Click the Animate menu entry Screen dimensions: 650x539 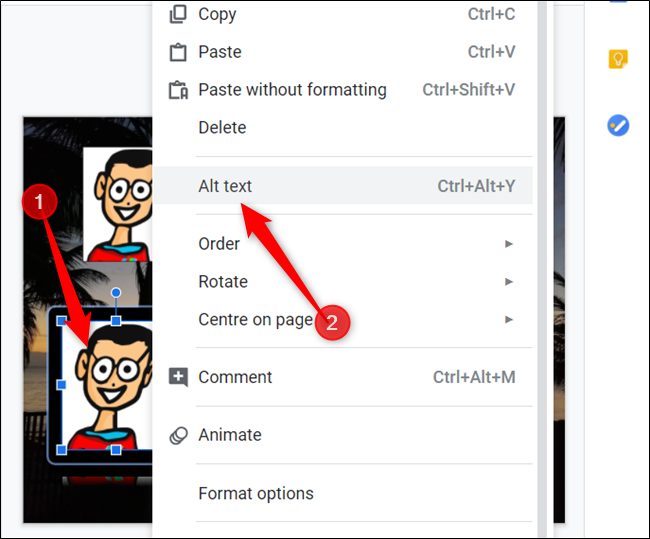point(343,435)
